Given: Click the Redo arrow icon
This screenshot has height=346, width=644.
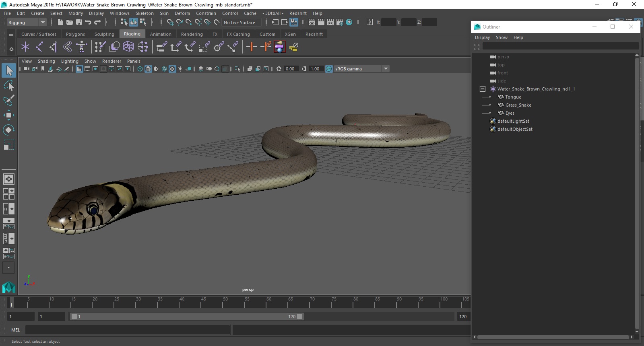Looking at the screenshot, I should 97,22.
